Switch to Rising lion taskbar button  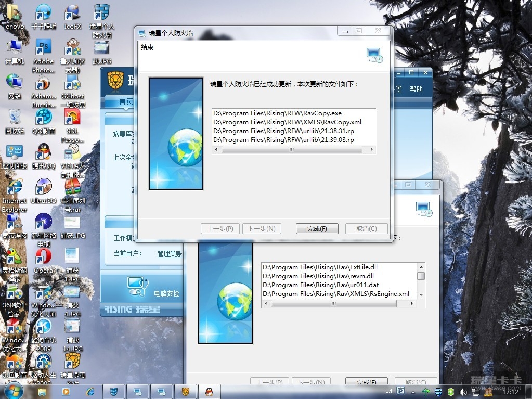point(186,392)
